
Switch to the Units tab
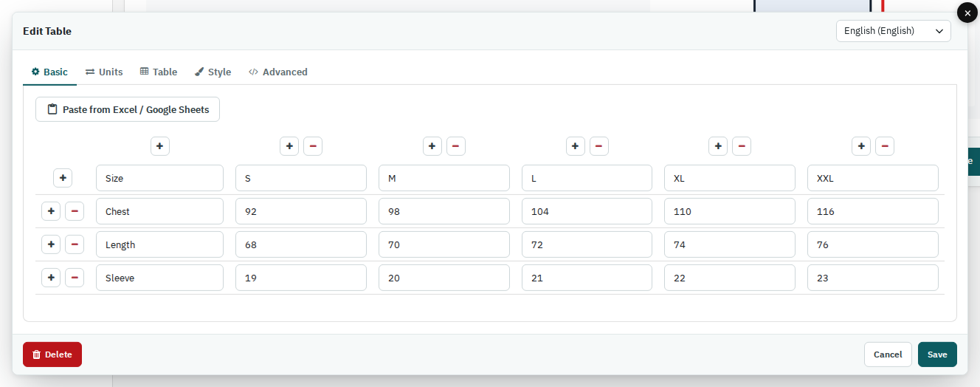104,72
